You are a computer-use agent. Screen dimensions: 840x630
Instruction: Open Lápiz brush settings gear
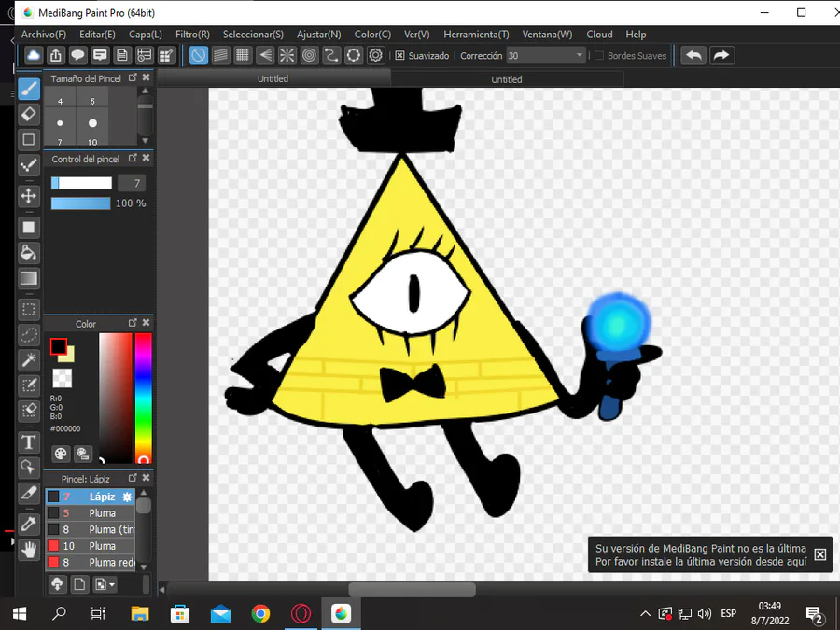click(x=127, y=497)
